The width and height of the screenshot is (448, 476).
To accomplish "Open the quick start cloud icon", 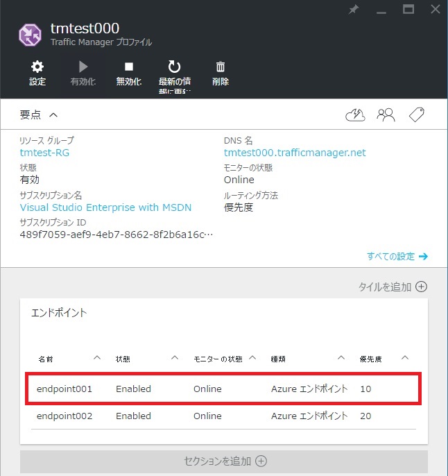I will pos(355,115).
